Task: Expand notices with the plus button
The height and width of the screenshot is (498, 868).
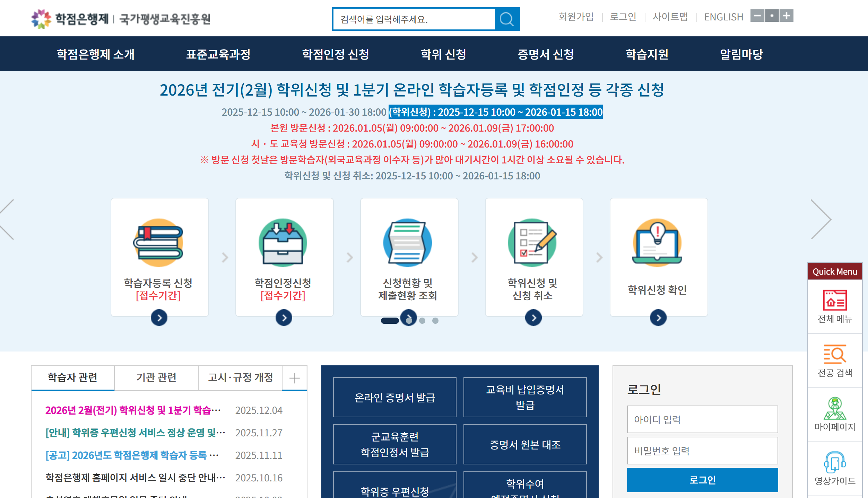Action: [294, 378]
